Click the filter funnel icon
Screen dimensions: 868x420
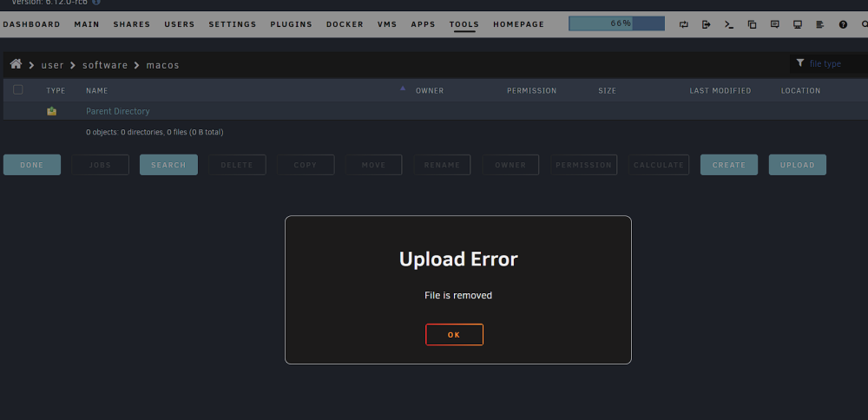tap(800, 63)
